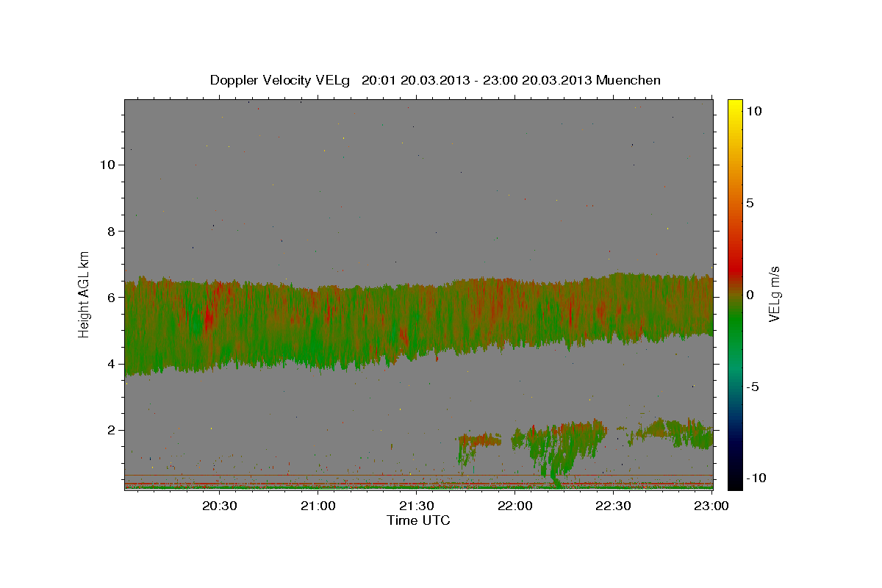Click the height axis label 8
Image resolution: width=882 pixels, height=588 pixels.
pyautogui.click(x=112, y=231)
